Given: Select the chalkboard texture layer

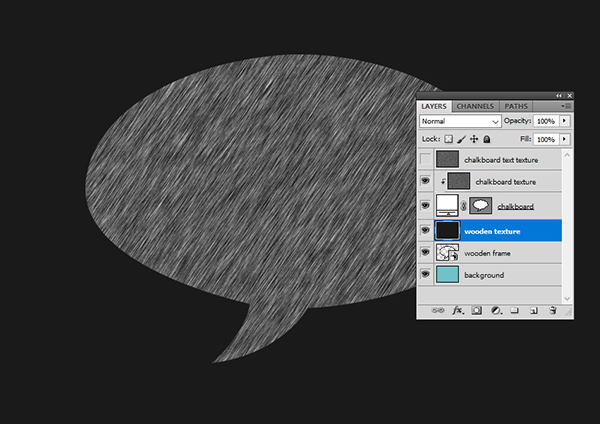Looking at the screenshot, I should click(505, 182).
